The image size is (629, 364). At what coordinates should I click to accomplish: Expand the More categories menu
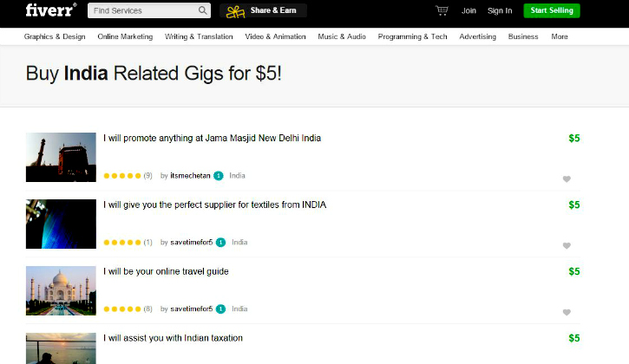click(560, 36)
